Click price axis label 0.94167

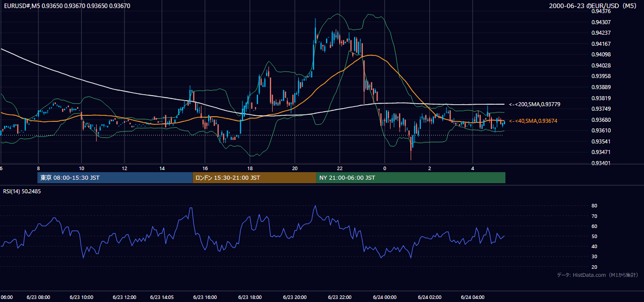click(x=601, y=44)
